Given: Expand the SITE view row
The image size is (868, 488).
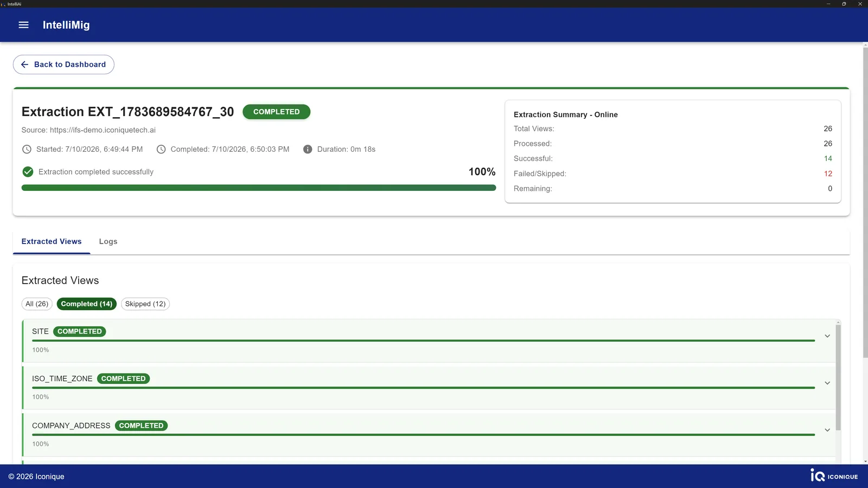Looking at the screenshot, I should (827, 336).
